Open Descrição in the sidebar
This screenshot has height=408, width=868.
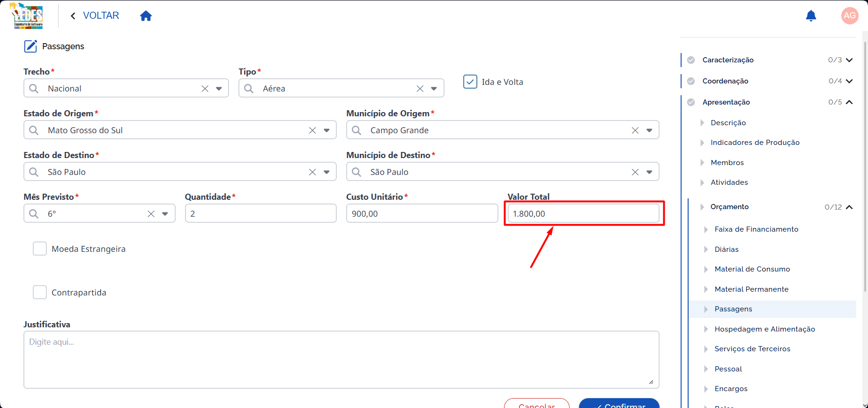[x=728, y=123]
